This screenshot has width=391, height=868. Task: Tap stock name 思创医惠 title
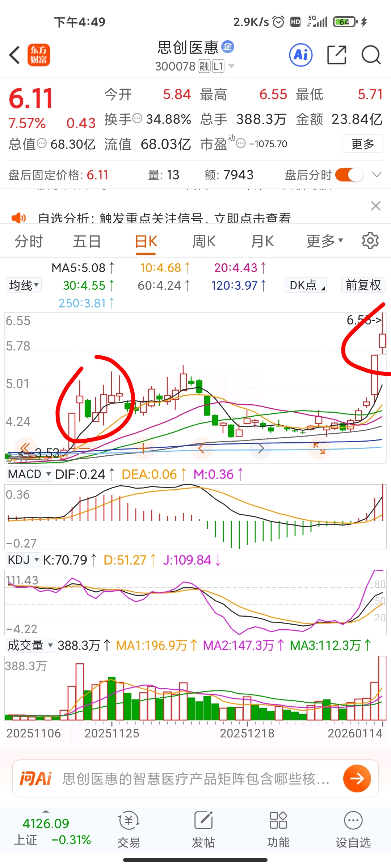[x=188, y=47]
